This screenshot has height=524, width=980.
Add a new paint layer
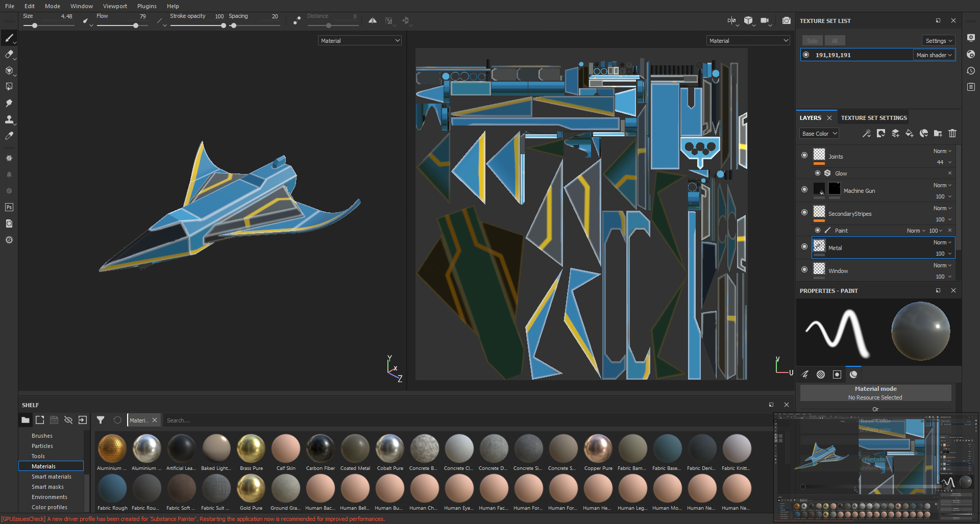point(895,133)
